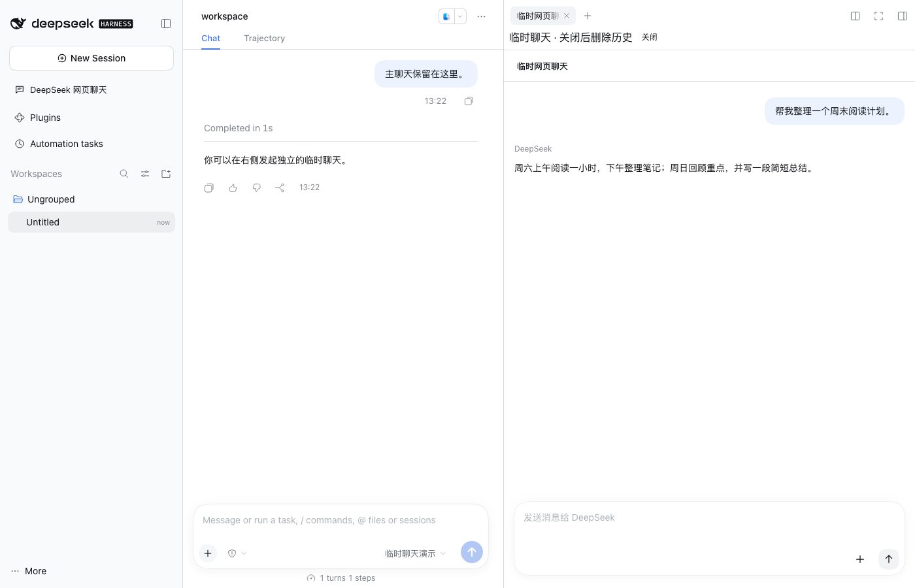Copy the user message 主聊天保留在这里
915x588 pixels.
[469, 101]
